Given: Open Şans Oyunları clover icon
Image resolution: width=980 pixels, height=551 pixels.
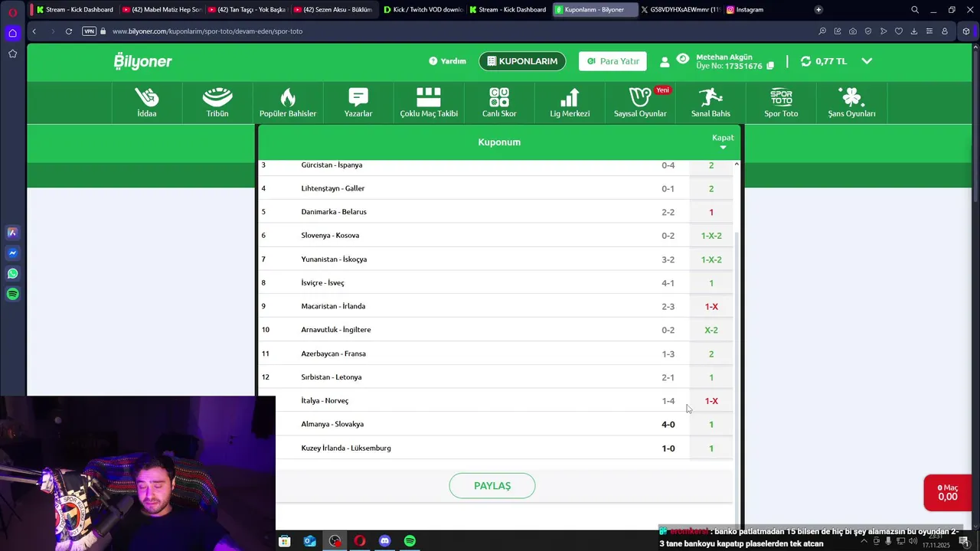Looking at the screenshot, I should 851,97.
